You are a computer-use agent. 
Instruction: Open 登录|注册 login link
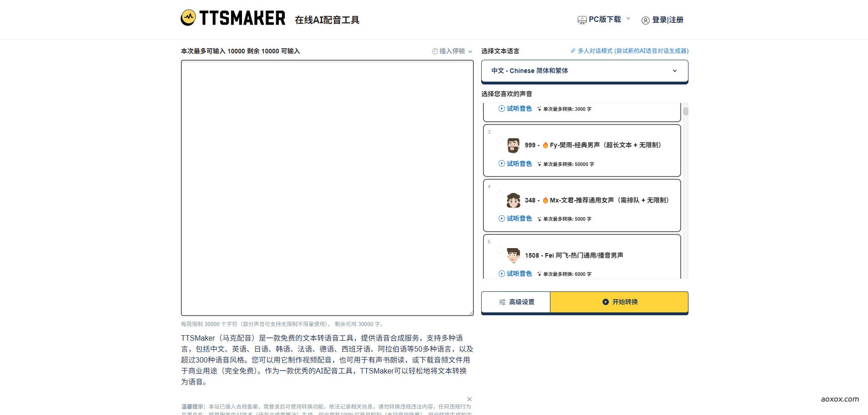pyautogui.click(x=668, y=20)
